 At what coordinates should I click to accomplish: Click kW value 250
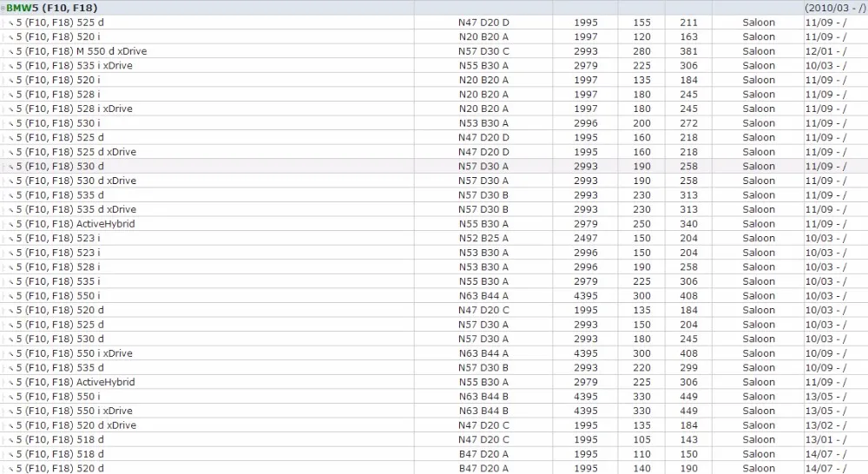click(x=642, y=224)
